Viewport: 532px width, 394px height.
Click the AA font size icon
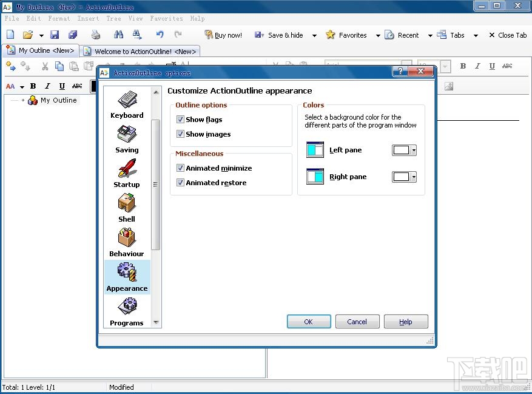pos(10,86)
